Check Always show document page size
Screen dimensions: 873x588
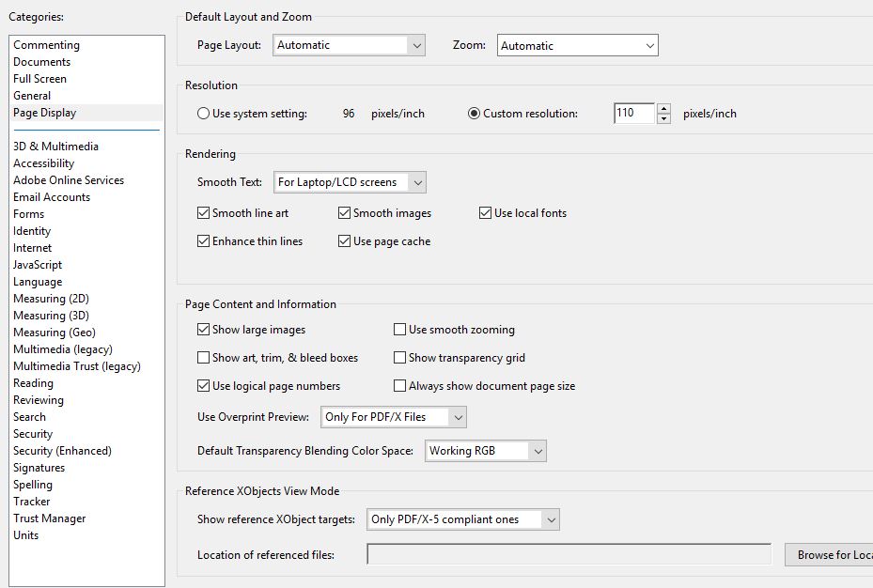(399, 386)
